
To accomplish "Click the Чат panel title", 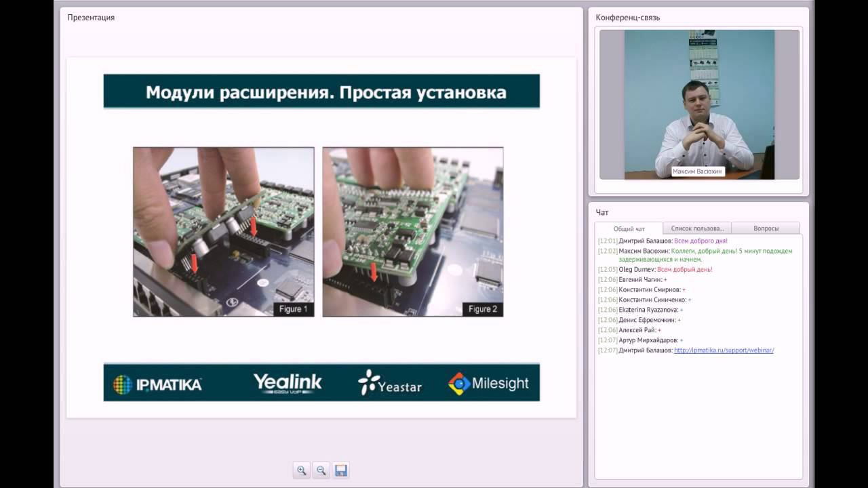I will (602, 212).
